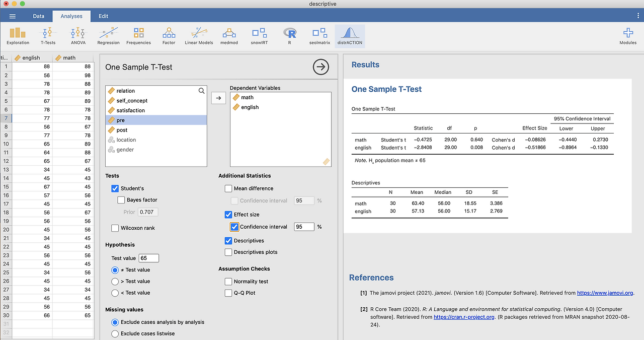Open the medmod module menu

pos(229,36)
